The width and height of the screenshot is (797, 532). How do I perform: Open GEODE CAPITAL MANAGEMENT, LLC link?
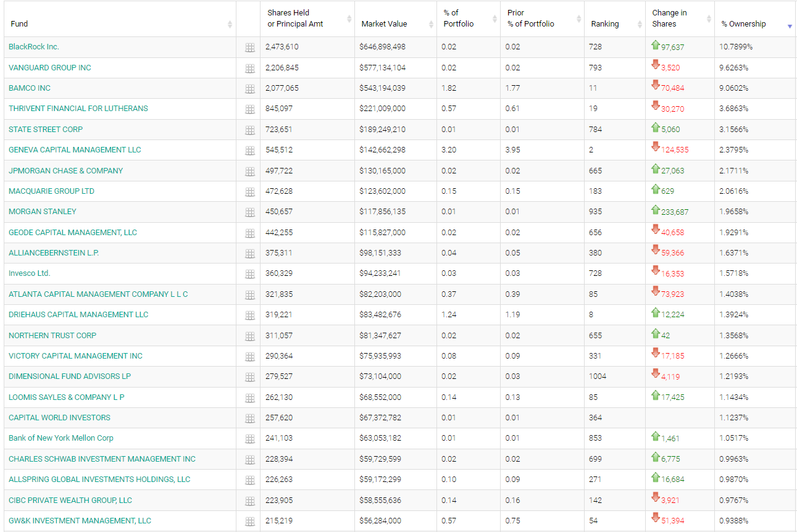point(73,233)
